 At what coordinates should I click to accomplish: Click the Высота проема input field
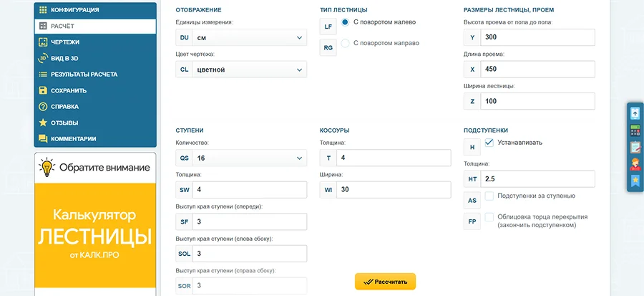537,37
